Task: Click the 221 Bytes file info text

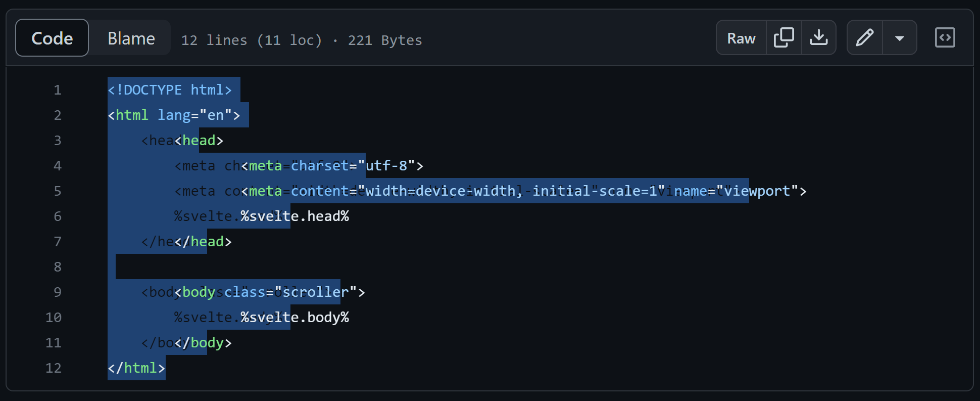Action: click(385, 40)
